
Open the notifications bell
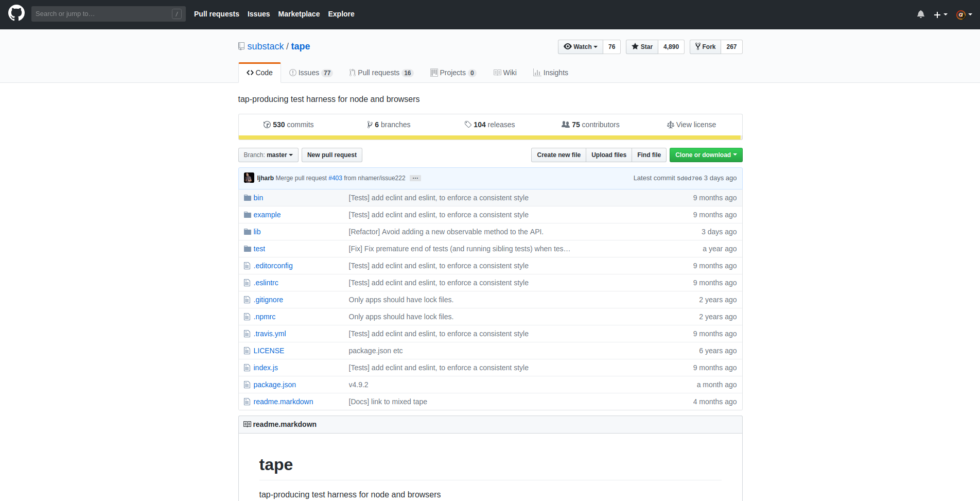(x=920, y=14)
